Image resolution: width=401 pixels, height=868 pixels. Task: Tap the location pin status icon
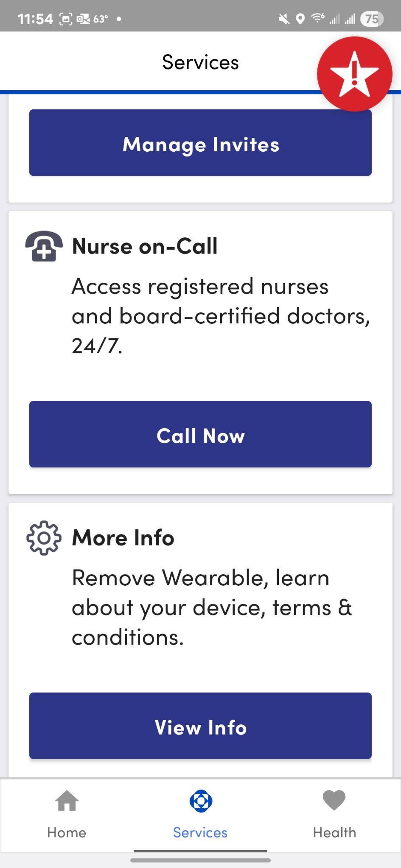[300, 19]
